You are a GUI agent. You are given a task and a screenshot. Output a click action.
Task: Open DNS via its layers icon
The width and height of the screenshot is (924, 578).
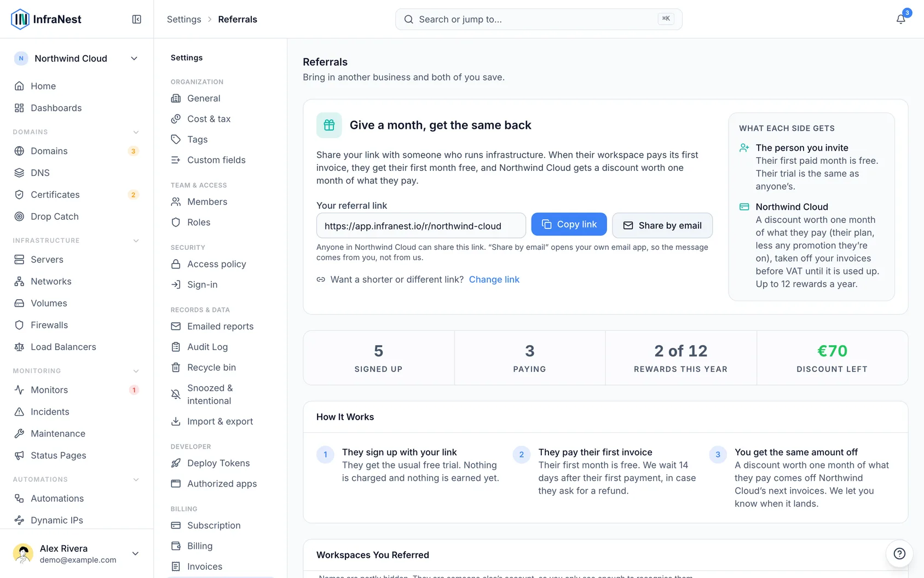tap(19, 173)
